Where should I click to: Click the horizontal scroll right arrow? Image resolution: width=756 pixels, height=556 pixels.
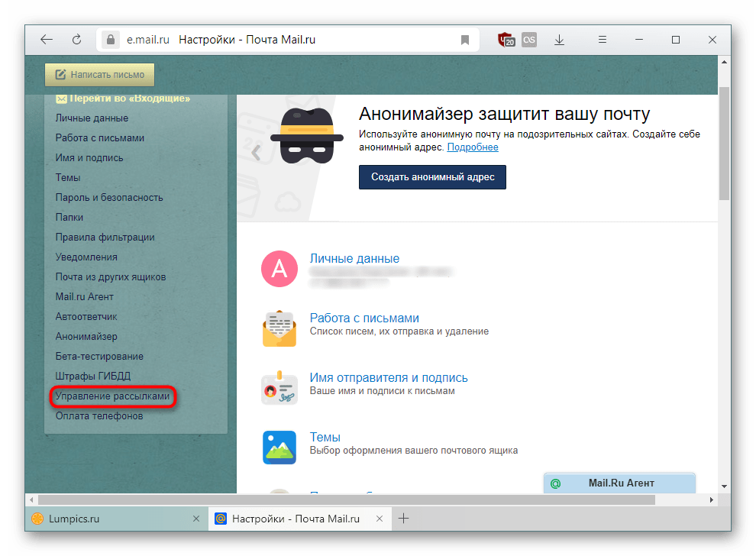pos(711,499)
